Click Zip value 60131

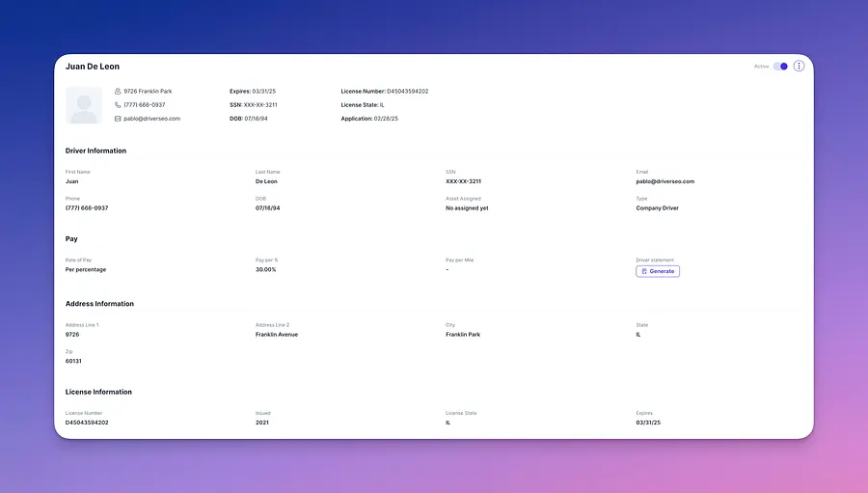[x=73, y=361]
